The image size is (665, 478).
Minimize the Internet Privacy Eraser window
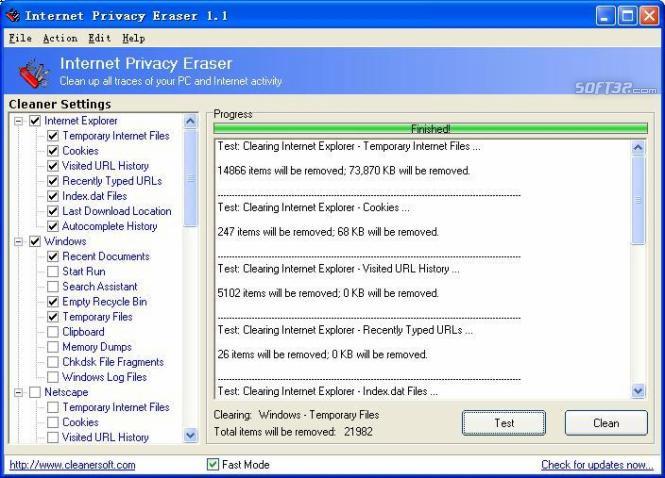(x=605, y=16)
